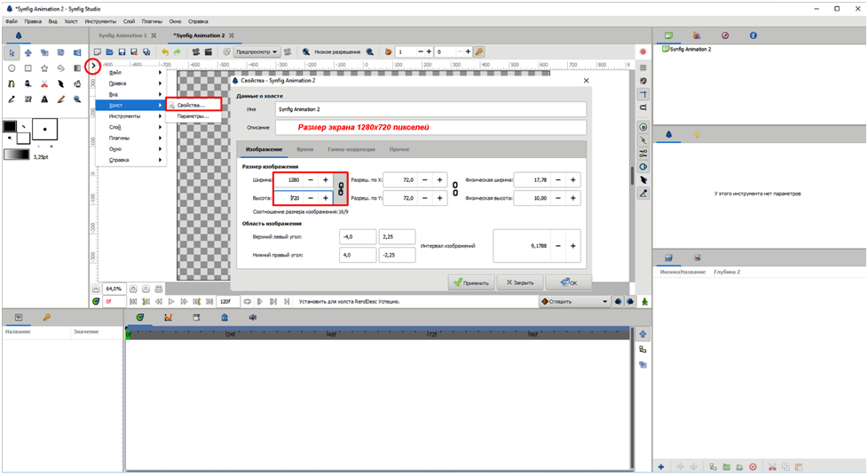Toggle the loop playback icon
The image size is (868, 475).
point(247,302)
